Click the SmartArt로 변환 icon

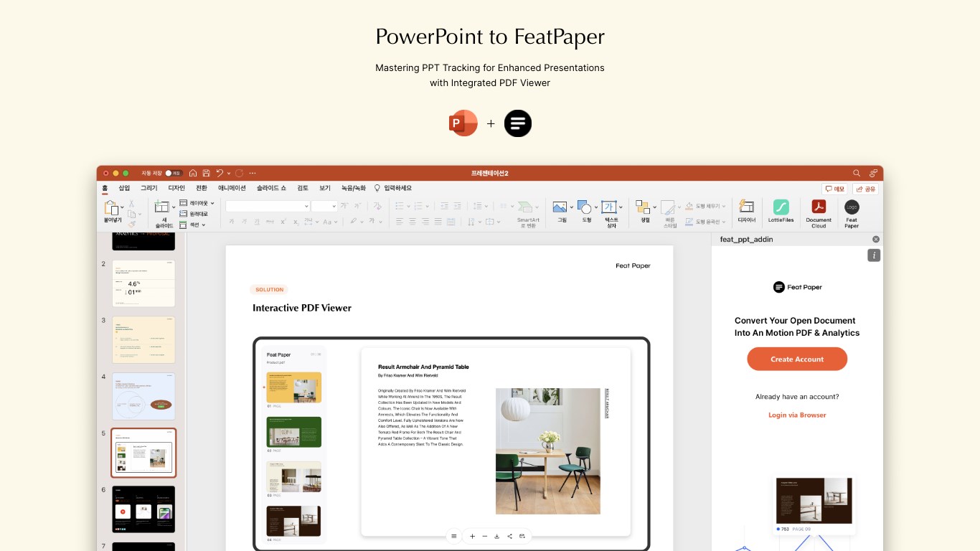[x=525, y=207]
